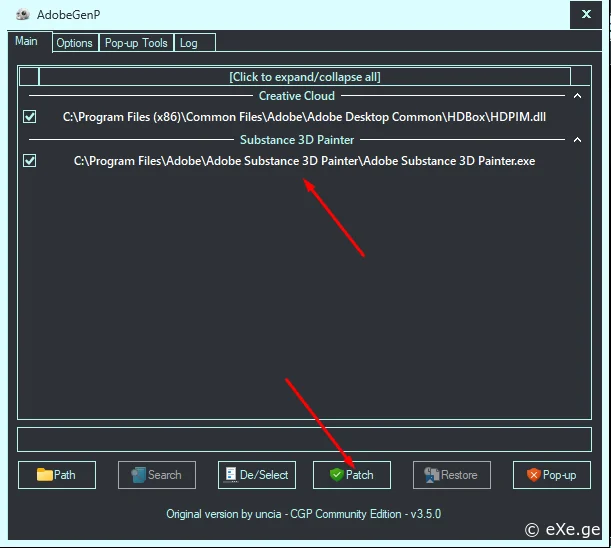Image resolution: width=611 pixels, height=548 pixels.
Task: Click the orange shield Pop-up icon
Action: [533, 475]
